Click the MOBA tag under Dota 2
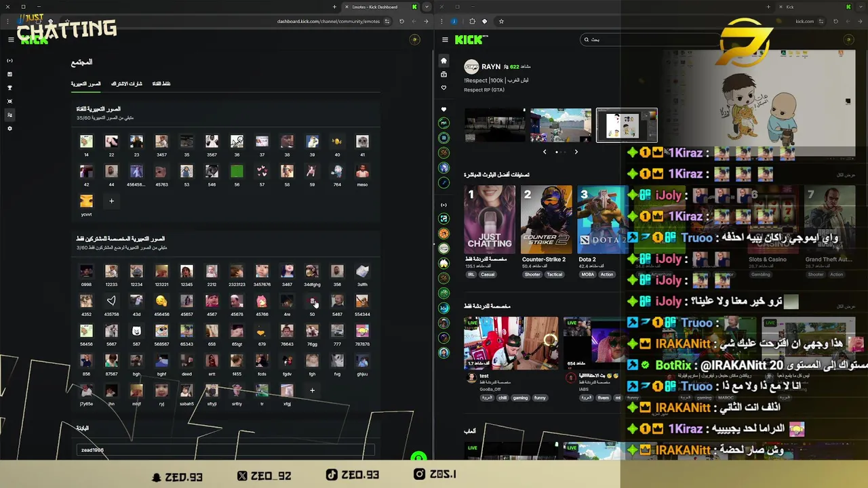 587,274
